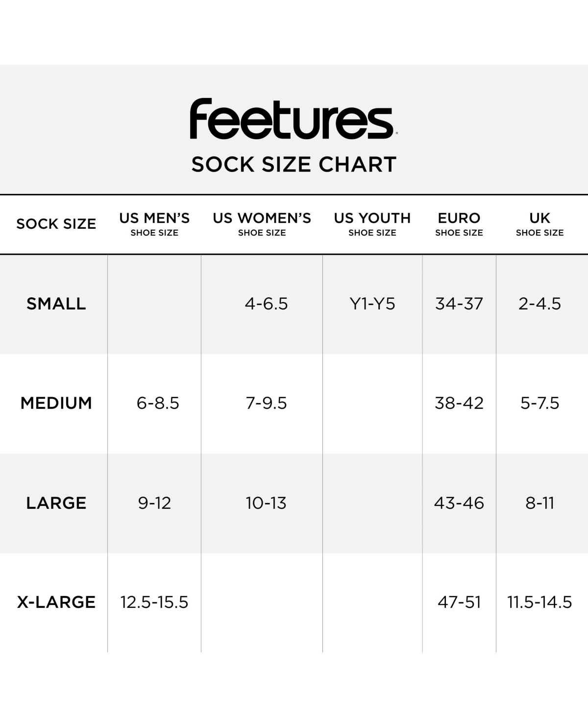Select the Medium sock size row label
The image size is (588, 718).
pos(56,403)
